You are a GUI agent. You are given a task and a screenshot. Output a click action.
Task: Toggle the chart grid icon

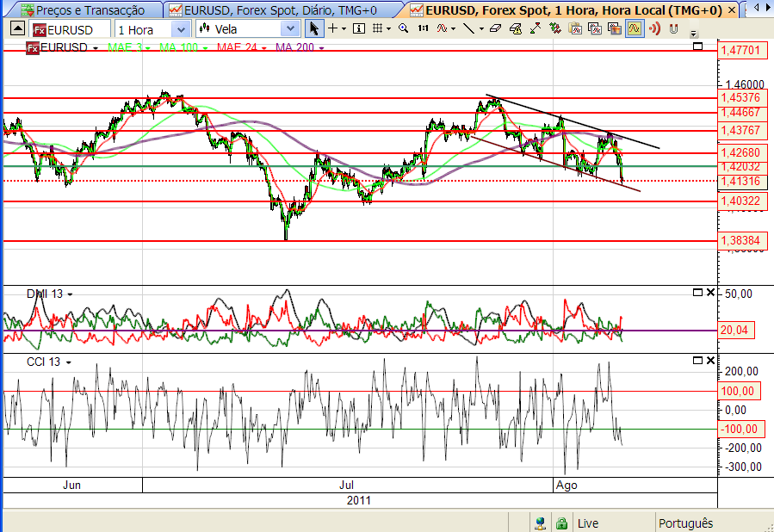point(378,29)
